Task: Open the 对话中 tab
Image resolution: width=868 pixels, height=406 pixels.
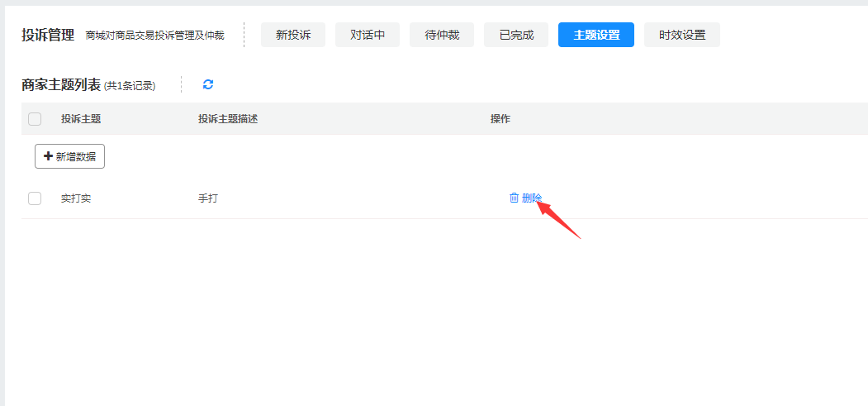Action: tap(368, 35)
